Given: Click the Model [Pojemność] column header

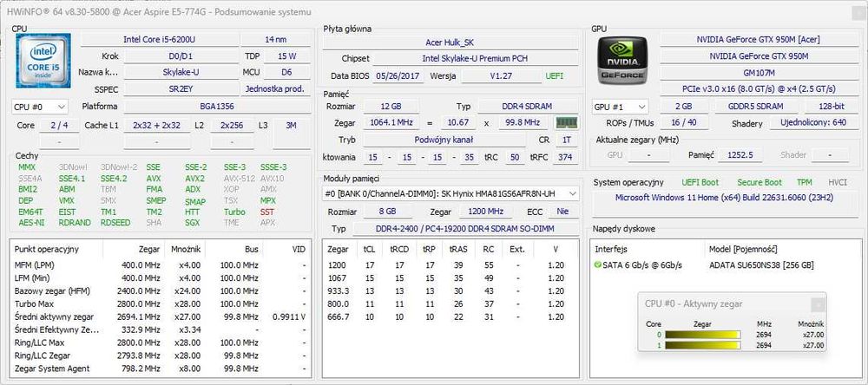Looking at the screenshot, I should click(x=743, y=250).
